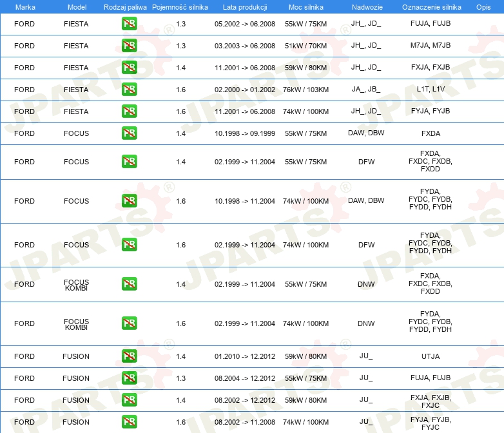The image size is (504, 433).
Task: Select 'DNW' body code in the Focus Kombi 1.6 row
Action: point(366,323)
